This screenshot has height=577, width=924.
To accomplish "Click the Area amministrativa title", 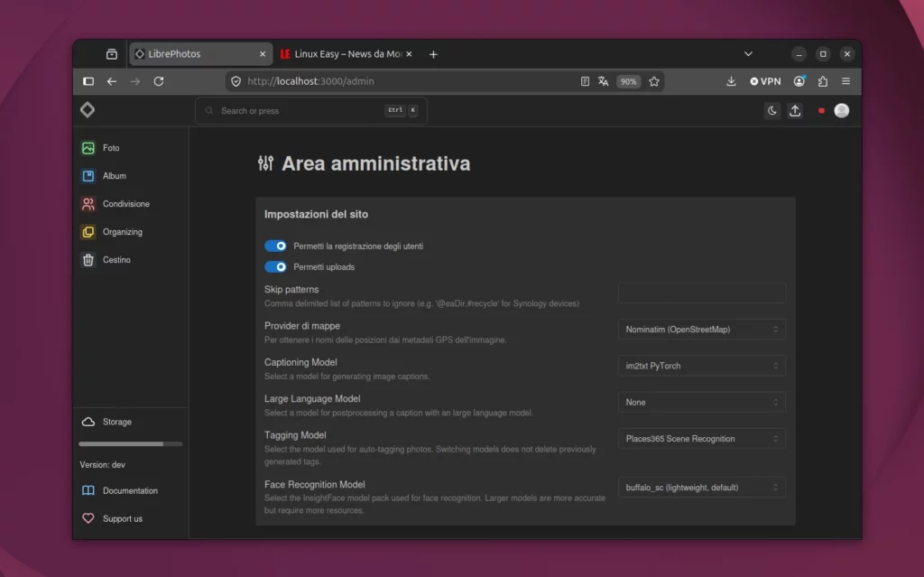I will [x=376, y=163].
